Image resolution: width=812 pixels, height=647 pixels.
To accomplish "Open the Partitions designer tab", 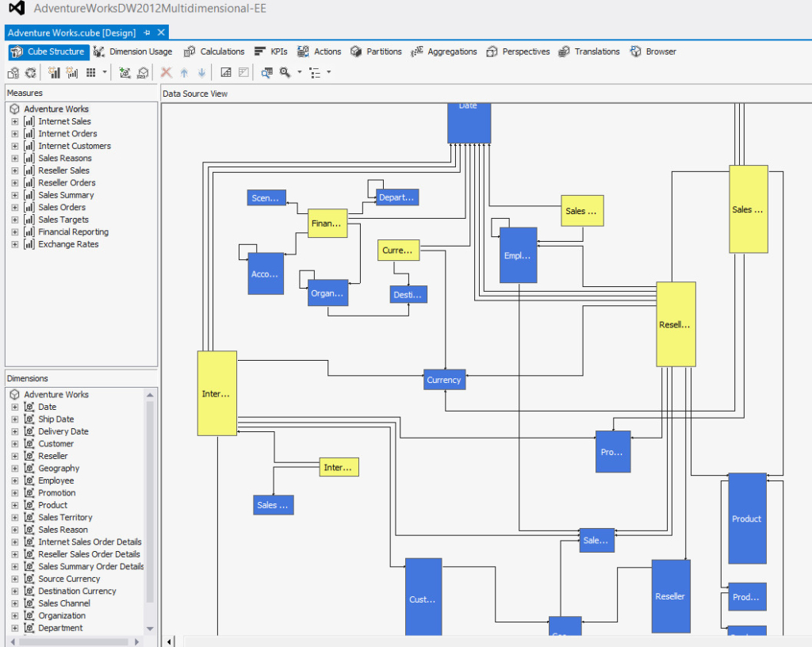I will [376, 52].
